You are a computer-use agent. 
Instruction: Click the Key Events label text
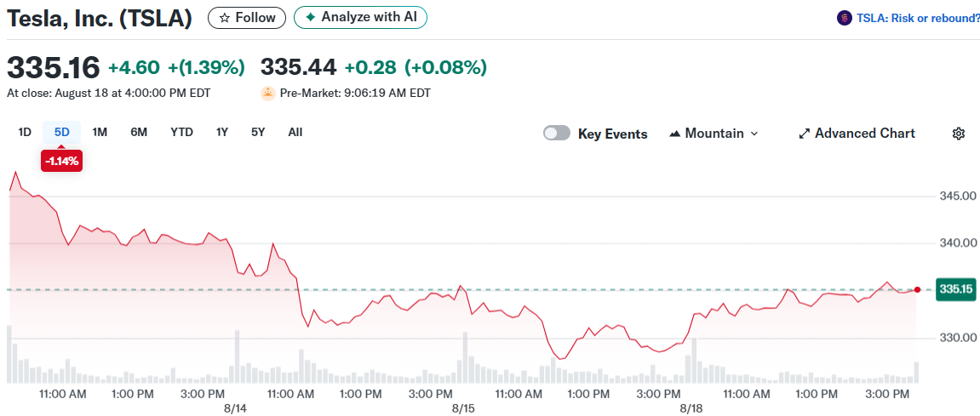[612, 134]
